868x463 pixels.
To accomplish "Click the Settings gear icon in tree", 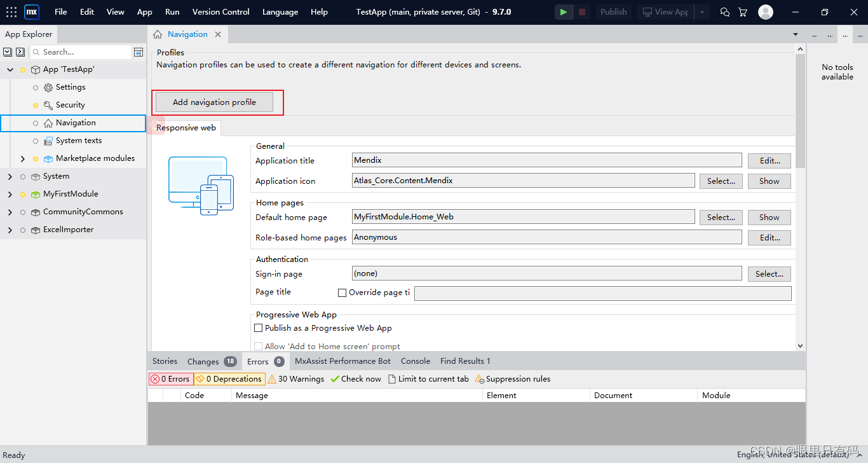I will (x=48, y=87).
